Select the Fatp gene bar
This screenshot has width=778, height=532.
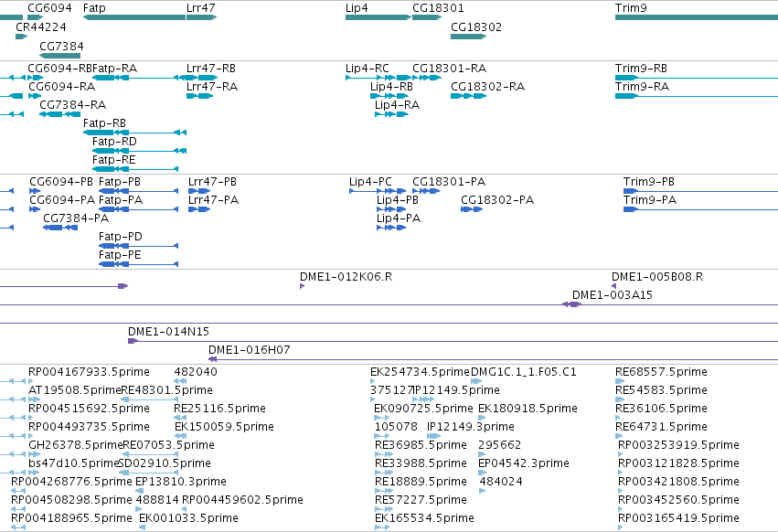click(134, 17)
